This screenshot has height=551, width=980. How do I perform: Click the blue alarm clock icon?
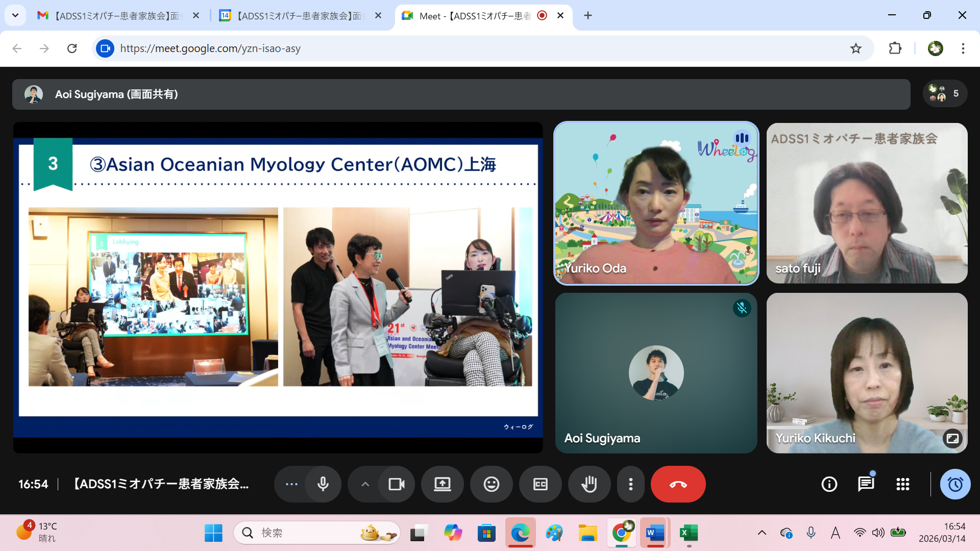pyautogui.click(x=955, y=484)
